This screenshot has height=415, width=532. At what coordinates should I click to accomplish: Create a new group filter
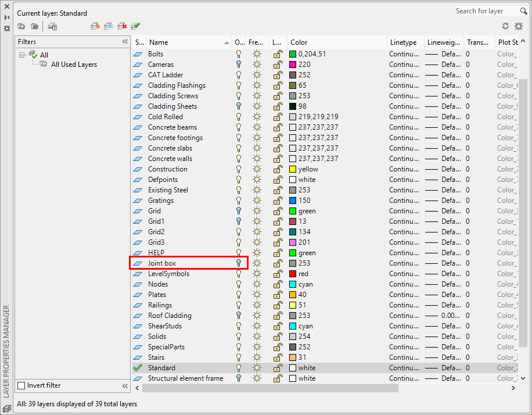[x=34, y=26]
